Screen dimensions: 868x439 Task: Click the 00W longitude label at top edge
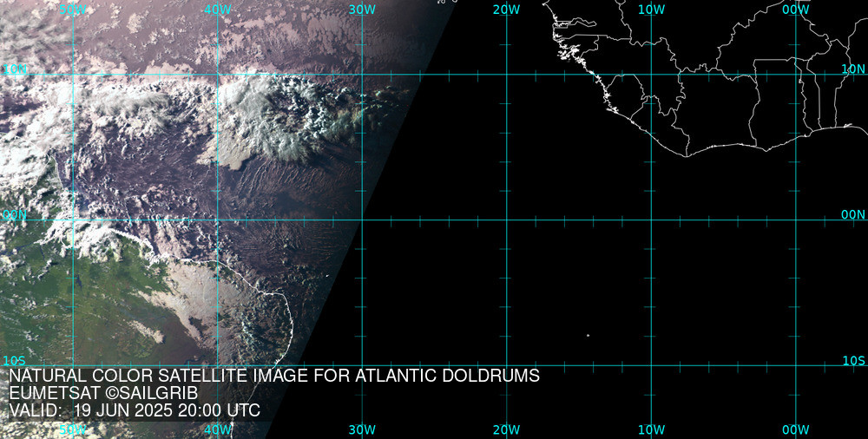click(796, 10)
